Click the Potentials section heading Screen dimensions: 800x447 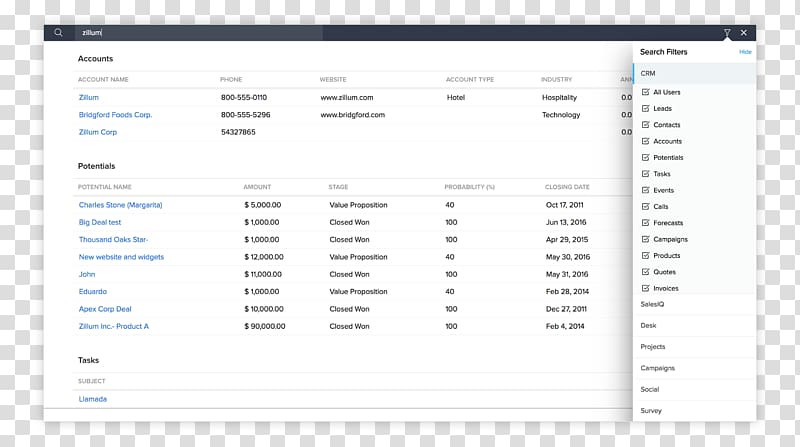[x=96, y=166]
